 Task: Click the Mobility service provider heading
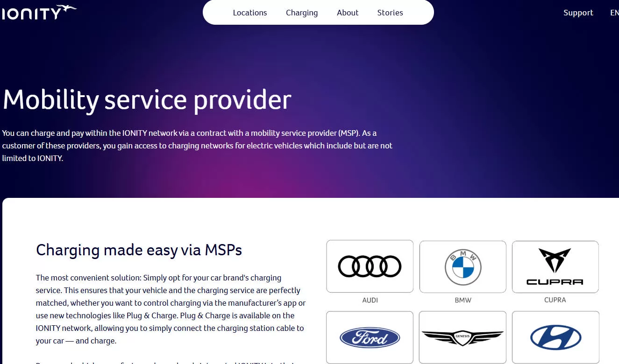tap(147, 99)
